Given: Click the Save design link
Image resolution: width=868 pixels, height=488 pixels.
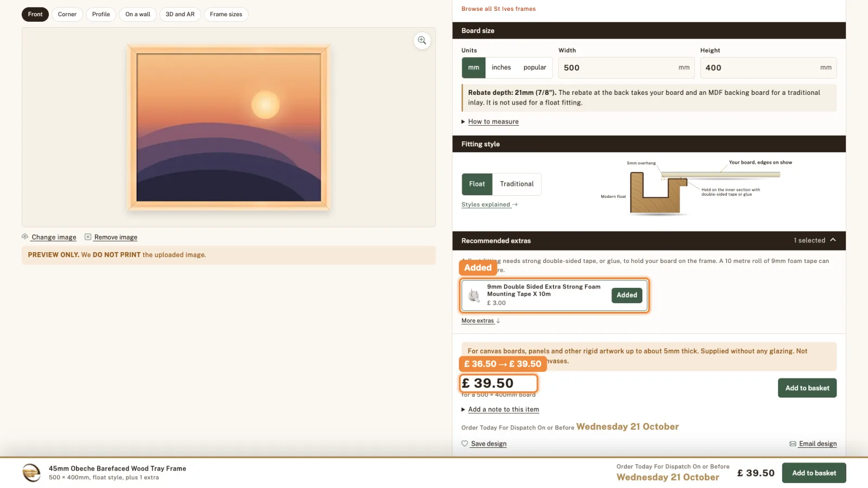Looking at the screenshot, I should tap(489, 444).
